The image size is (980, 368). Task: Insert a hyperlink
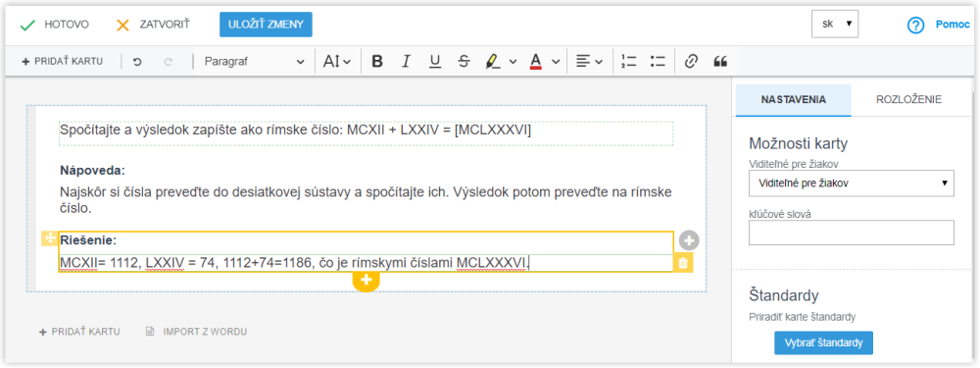pyautogui.click(x=691, y=61)
